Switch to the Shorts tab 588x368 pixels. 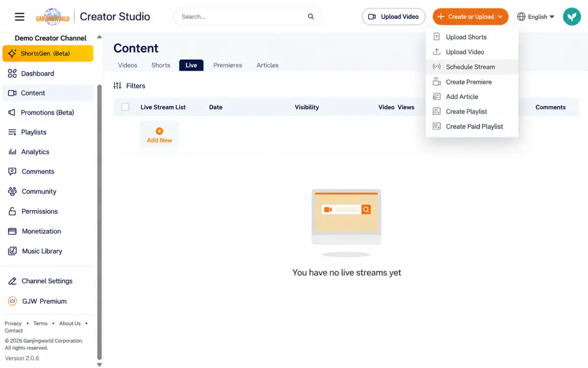pos(161,65)
